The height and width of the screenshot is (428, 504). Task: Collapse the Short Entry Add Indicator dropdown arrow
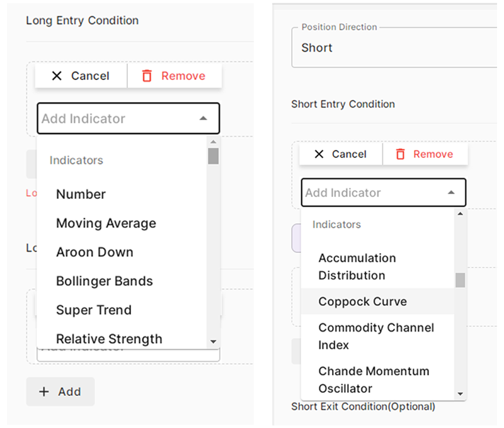451,193
